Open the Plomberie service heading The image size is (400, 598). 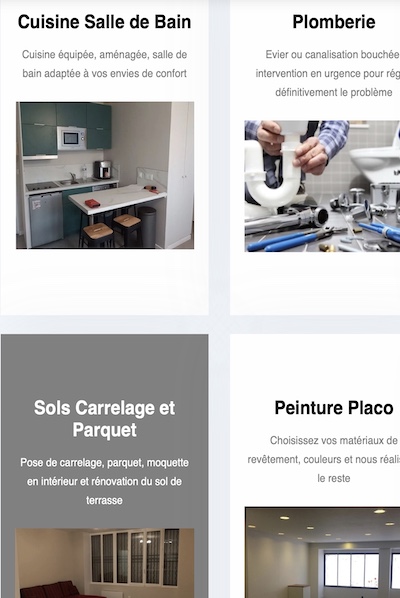tap(334, 22)
